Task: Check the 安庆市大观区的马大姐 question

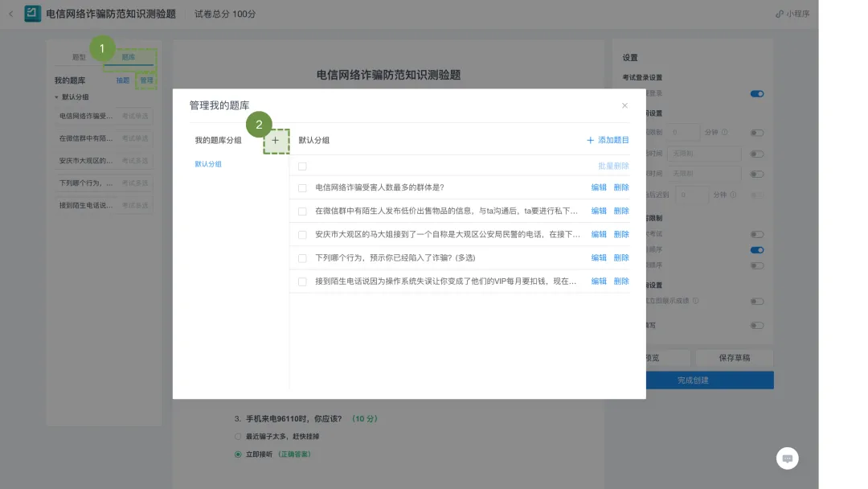Action: coord(302,235)
